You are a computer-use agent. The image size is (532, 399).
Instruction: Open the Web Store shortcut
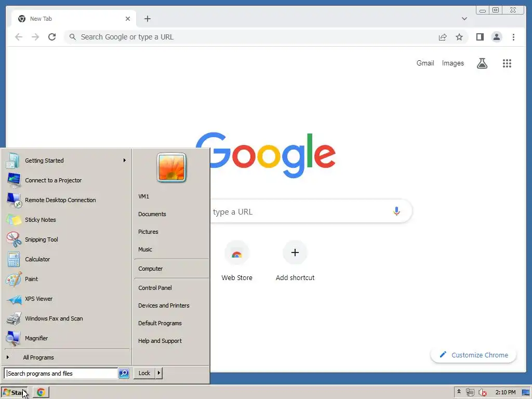point(237,261)
